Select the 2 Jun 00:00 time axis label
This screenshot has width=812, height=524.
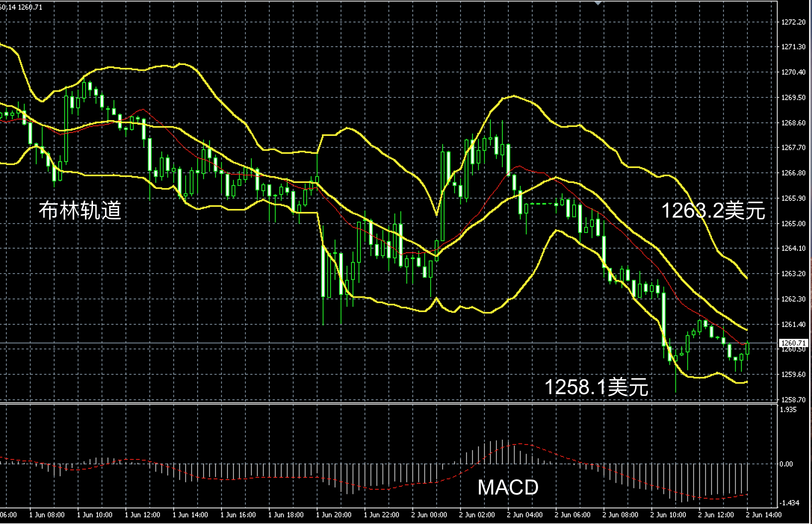tap(429, 515)
